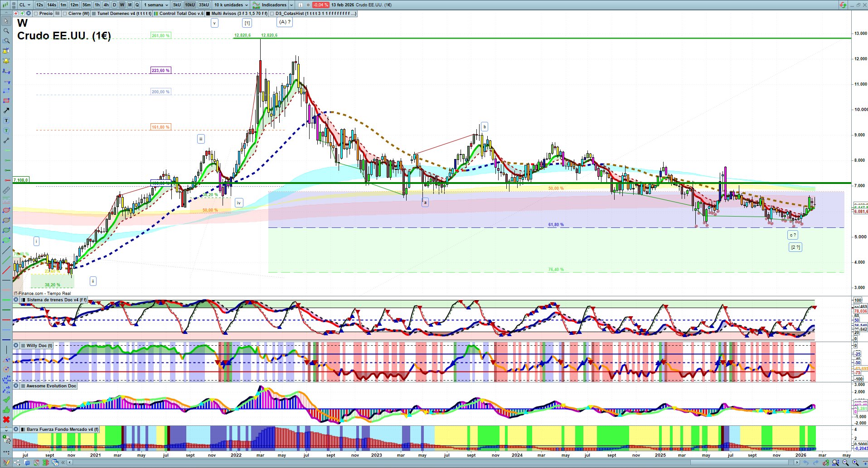This screenshot has height=468, width=868.
Task: Choose the red diagonal line tool
Action: point(6,270)
